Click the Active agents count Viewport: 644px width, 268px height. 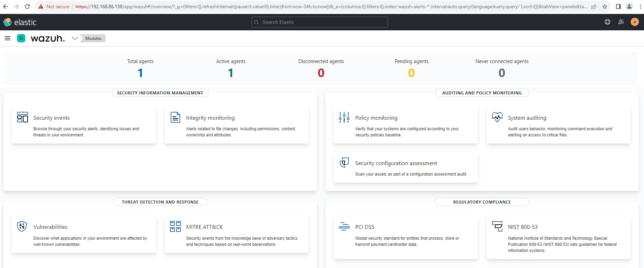231,73
